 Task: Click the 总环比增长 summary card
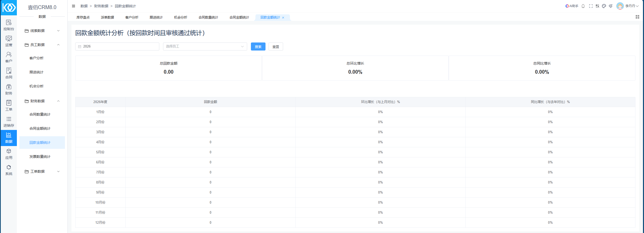click(355, 68)
